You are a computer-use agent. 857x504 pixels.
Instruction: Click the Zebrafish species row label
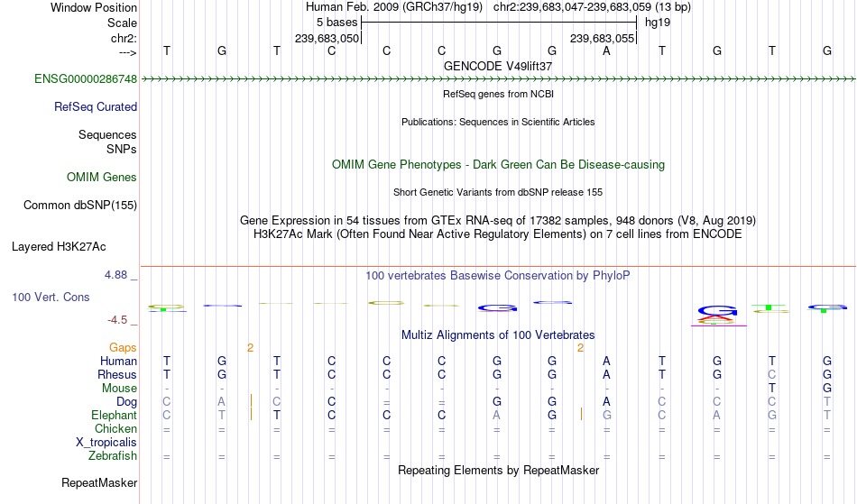[x=113, y=456]
